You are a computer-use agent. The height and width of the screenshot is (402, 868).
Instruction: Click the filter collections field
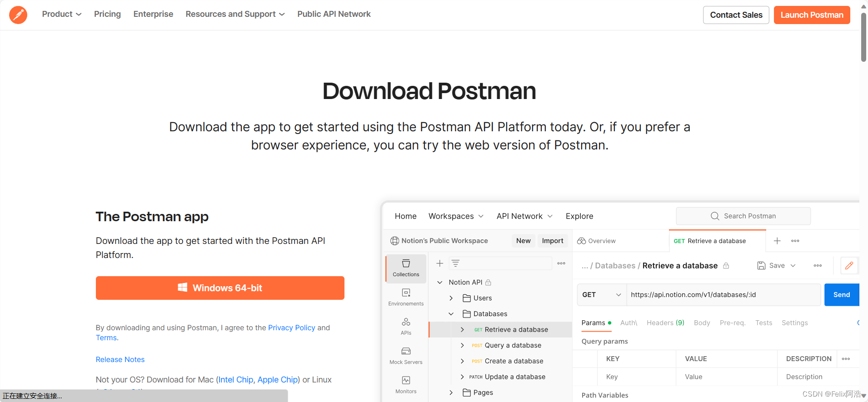500,263
